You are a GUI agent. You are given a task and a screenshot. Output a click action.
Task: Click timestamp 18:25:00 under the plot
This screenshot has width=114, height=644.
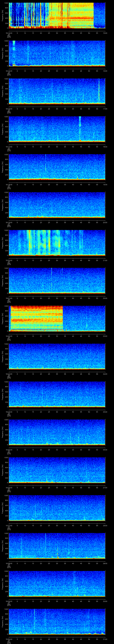[x=9, y=450]
